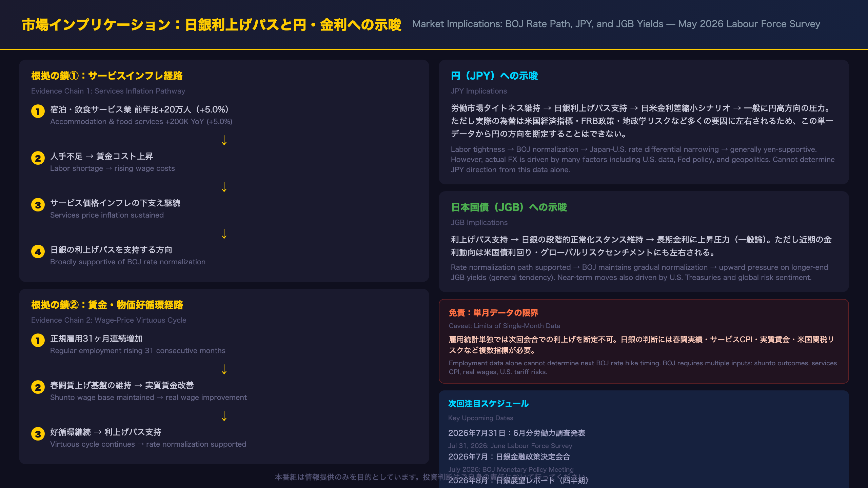868x488 pixels.
Task: Select the 根拠の鎖②:賃金・物価好循環経路 heading
Action: (107, 305)
